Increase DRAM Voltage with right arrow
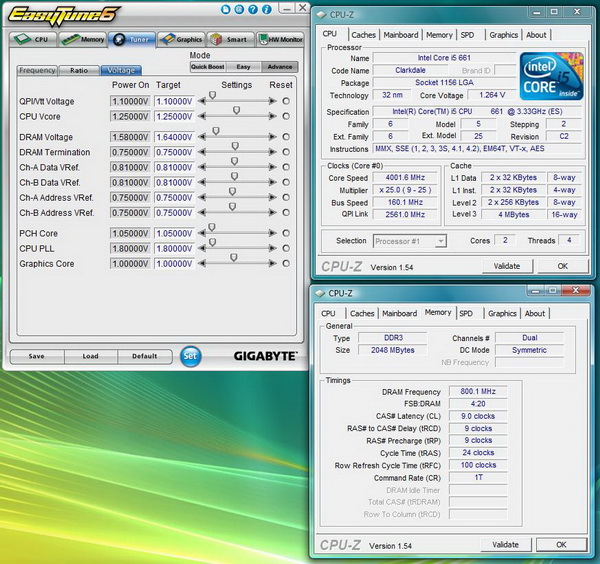The height and width of the screenshot is (564, 600). coord(272,137)
